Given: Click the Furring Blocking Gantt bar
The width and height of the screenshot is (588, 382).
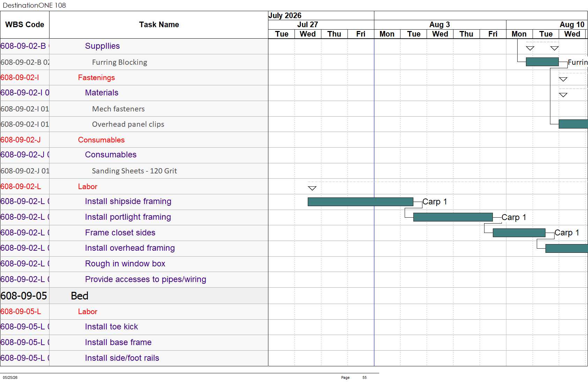Looking at the screenshot, I should click(542, 62).
